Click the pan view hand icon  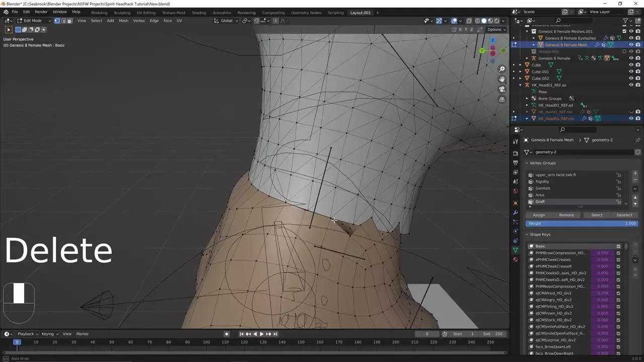502,79
